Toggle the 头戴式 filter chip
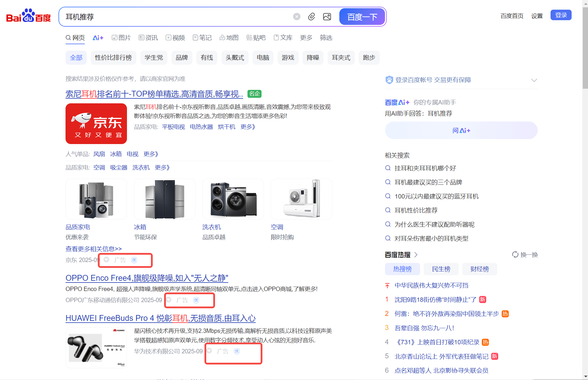 pyautogui.click(x=235, y=58)
